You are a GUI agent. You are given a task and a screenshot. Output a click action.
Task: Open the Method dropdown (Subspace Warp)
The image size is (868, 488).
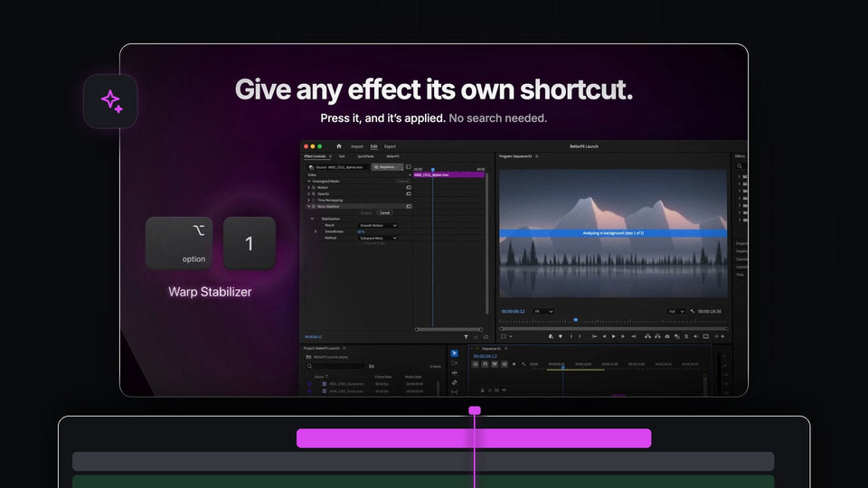(378, 238)
